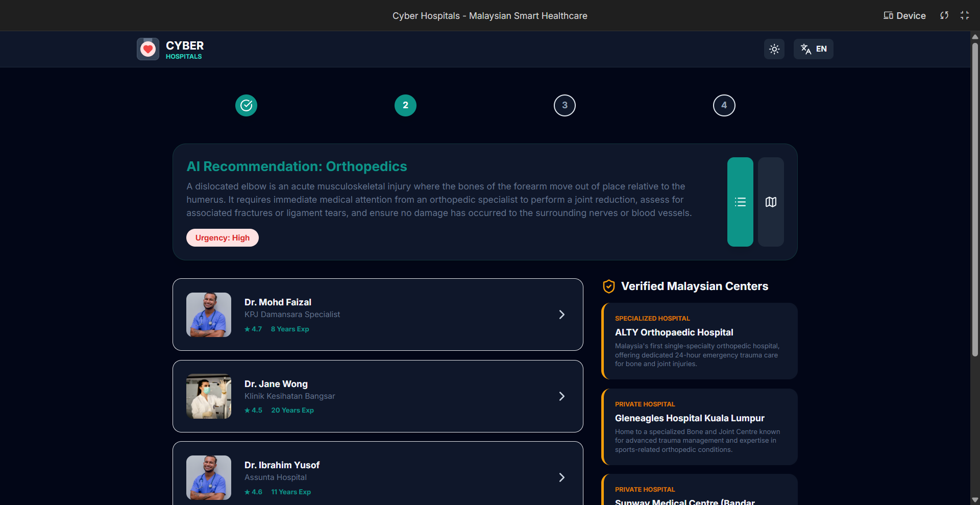Image resolution: width=980 pixels, height=505 pixels.
Task: Expand Dr. Ibrahim Yusof chevron arrow
Action: [x=561, y=477]
